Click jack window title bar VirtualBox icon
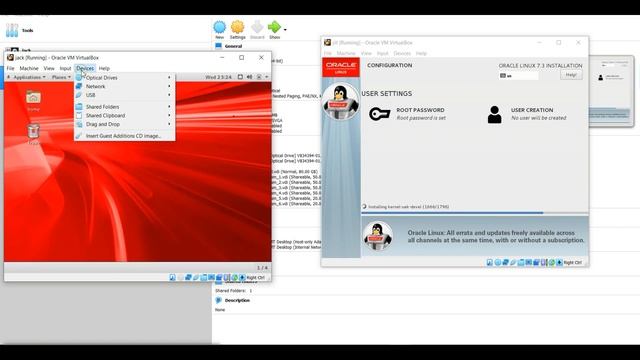 pyautogui.click(x=11, y=58)
